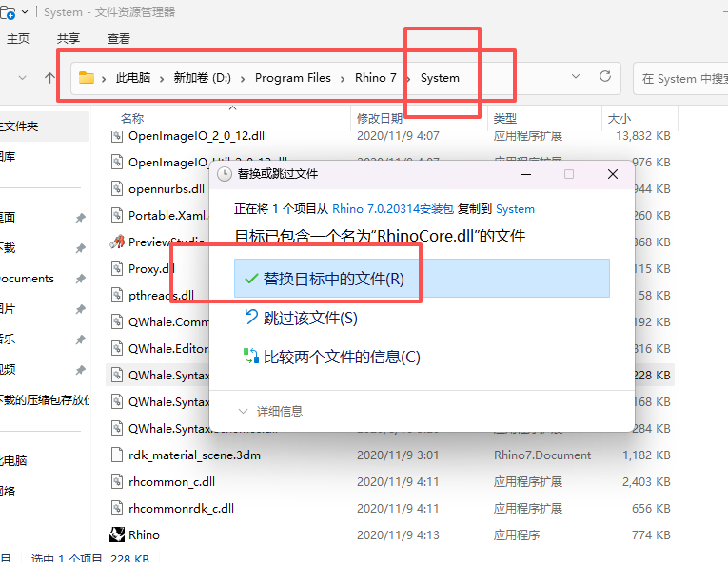Navigate to 此电脑 in breadcrumb
This screenshot has width=728, height=562.
coord(133,78)
